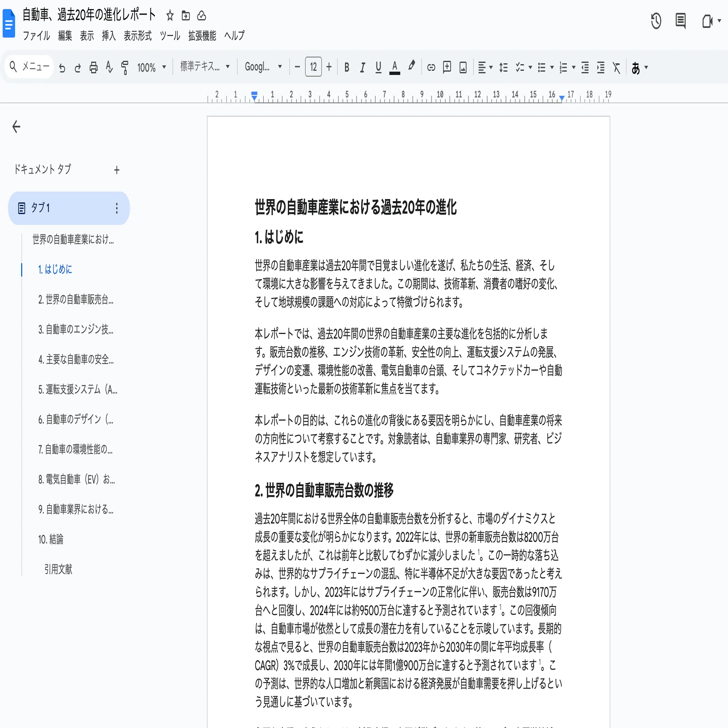Select the タブ1 document tab

coord(69,208)
